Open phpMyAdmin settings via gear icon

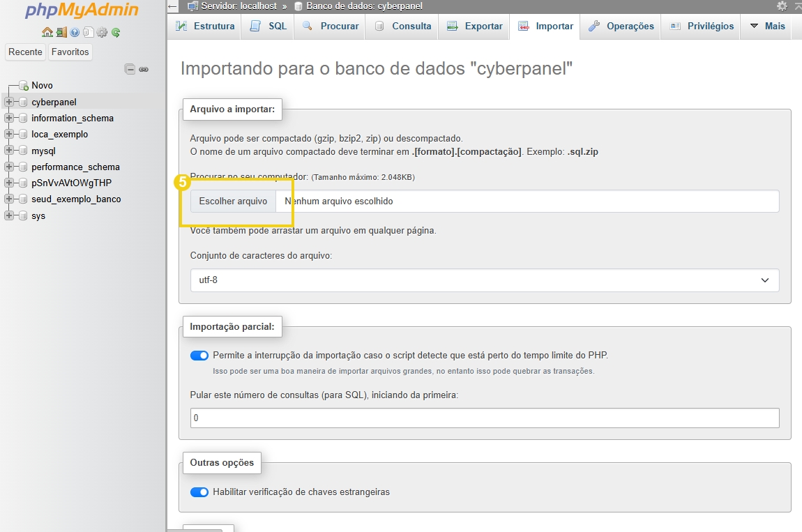tap(102, 32)
